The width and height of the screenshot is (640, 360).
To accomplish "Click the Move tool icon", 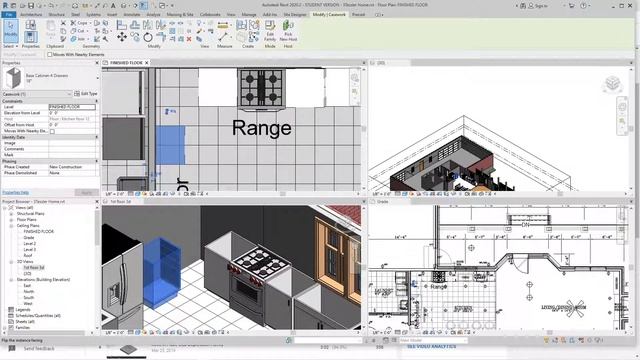I will point(122,38).
